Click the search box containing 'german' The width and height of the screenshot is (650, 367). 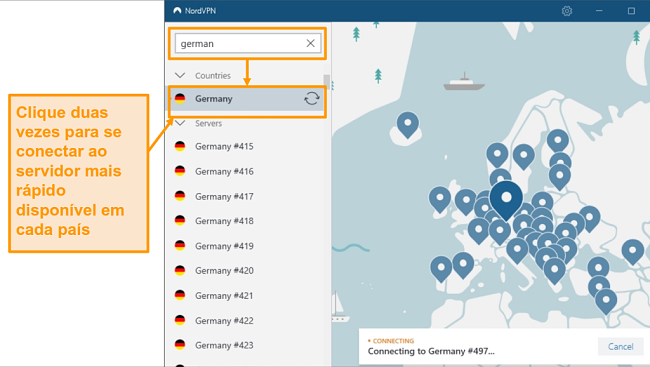247,43
